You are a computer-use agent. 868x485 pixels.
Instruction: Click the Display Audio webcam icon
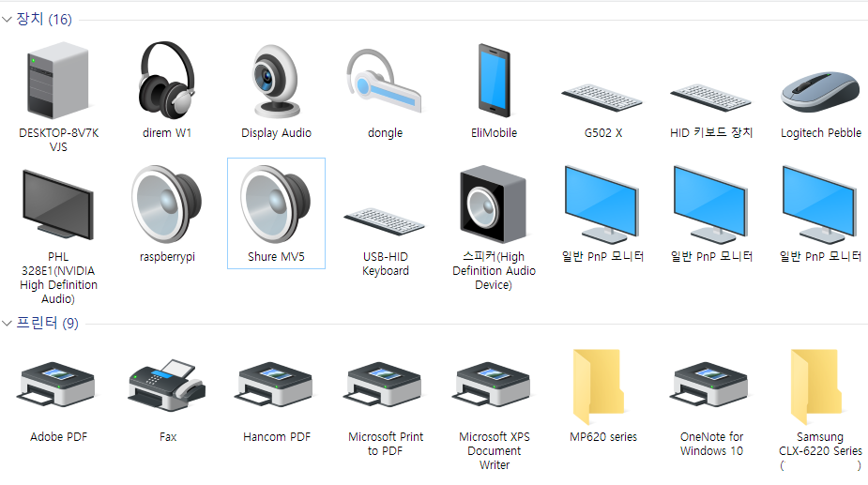click(x=276, y=81)
